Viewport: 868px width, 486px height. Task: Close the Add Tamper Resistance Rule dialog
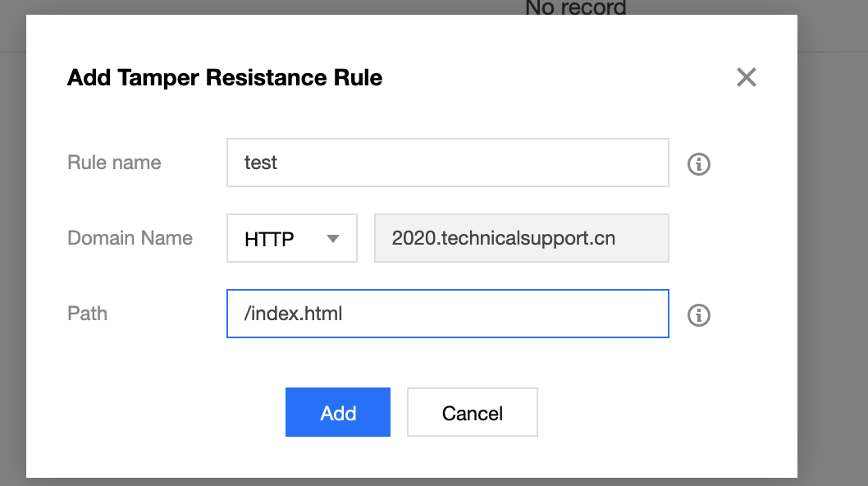(x=747, y=77)
